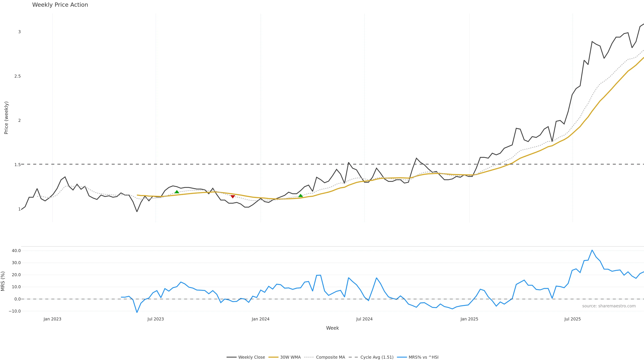Screen dimensions: 644x362
Task: Click the gold 30W WMA legend swatch
Action: point(273,357)
